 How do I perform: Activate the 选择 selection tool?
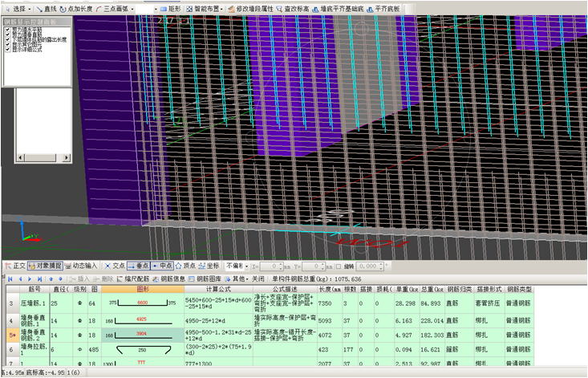point(16,9)
